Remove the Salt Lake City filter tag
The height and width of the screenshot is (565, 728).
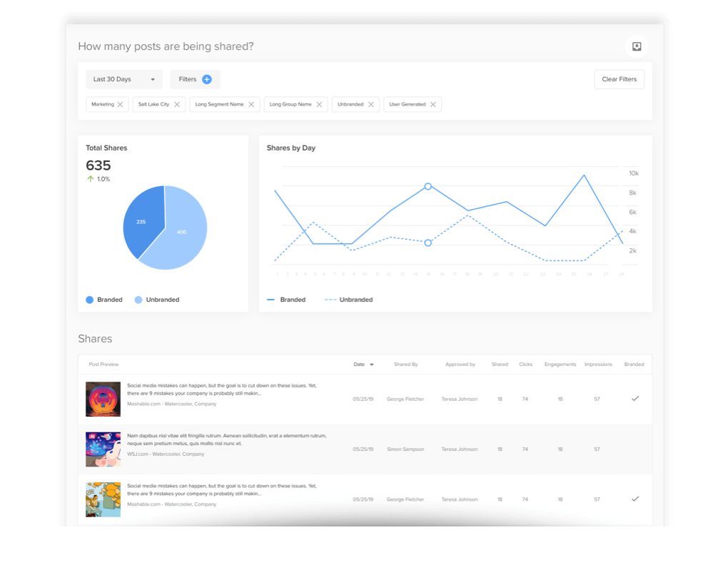tap(177, 105)
